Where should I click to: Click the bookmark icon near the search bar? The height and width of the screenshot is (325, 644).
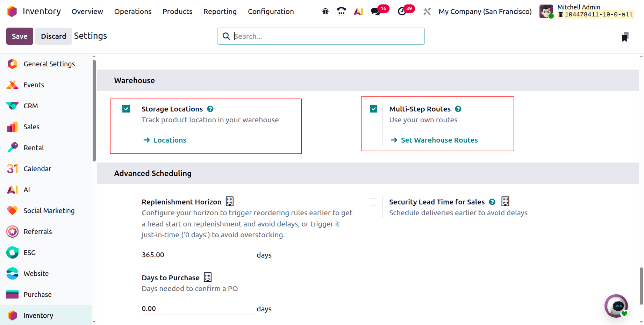pos(625,36)
